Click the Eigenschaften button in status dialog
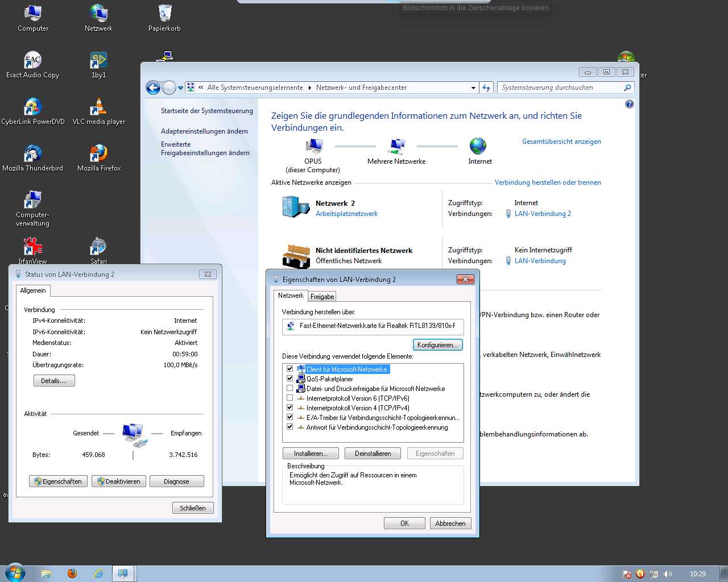 (x=59, y=481)
